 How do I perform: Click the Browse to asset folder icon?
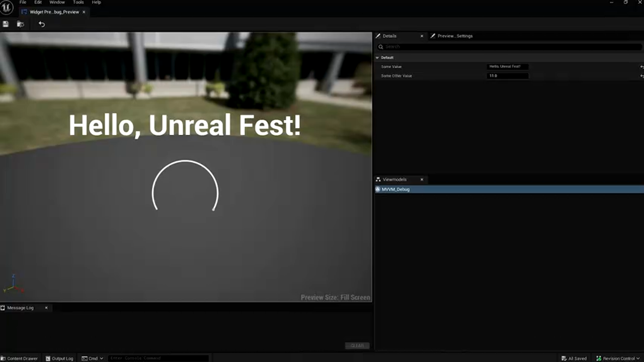21,24
